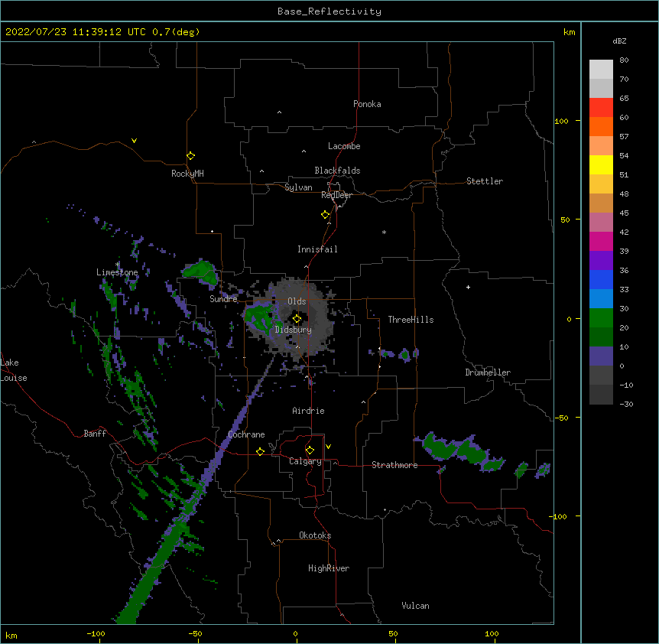Screen dimensions: 659x644
Task: Click the Stettler city label
Action: 485,181
